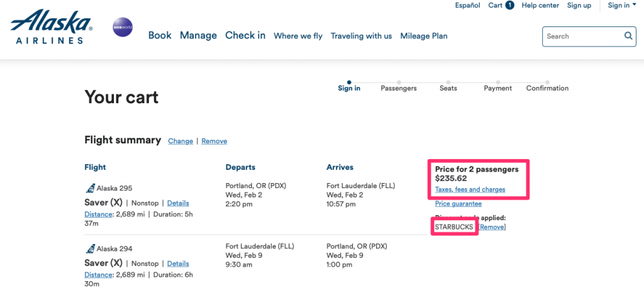Open the Check in menu
This screenshot has height=300, width=644.
245,35
